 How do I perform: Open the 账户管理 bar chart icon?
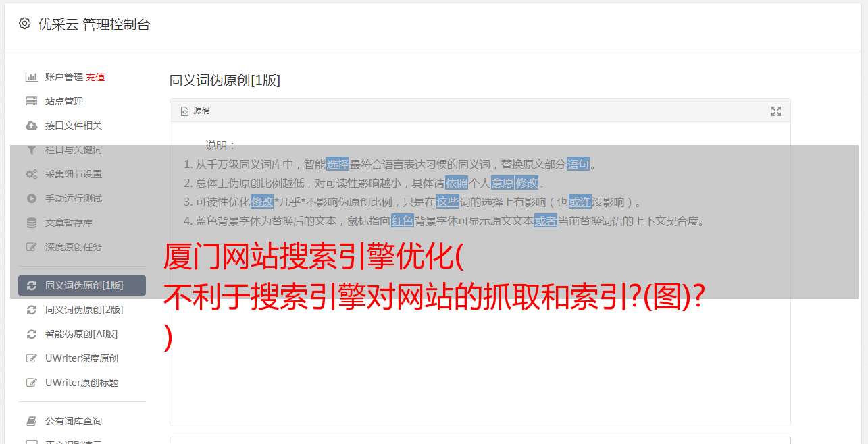point(31,77)
